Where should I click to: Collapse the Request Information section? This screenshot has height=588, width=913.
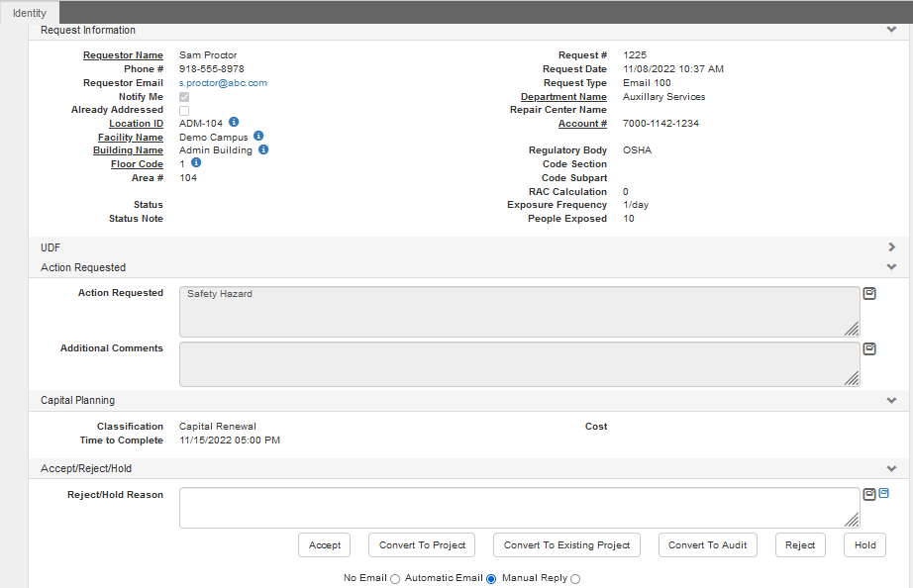click(891, 30)
